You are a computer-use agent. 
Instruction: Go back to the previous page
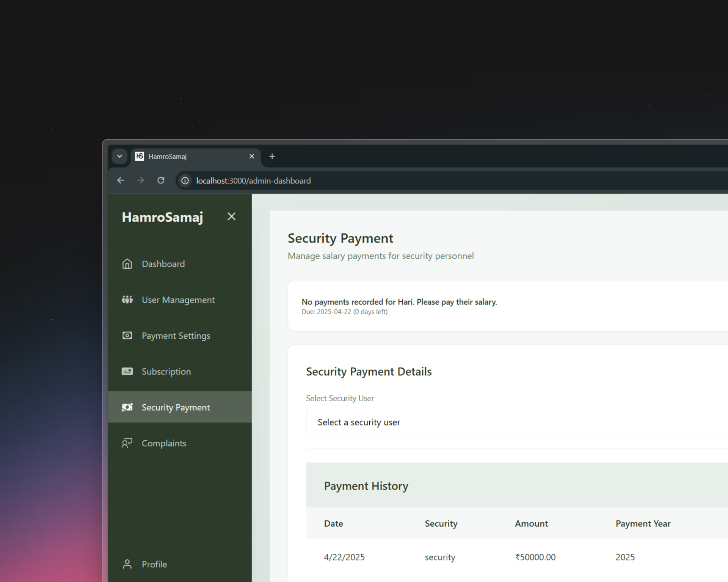121,181
